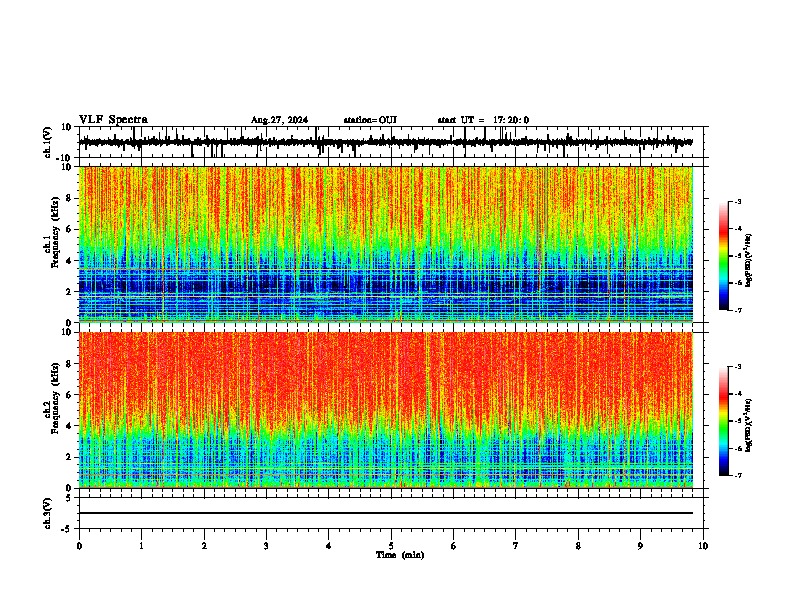This screenshot has height=612, width=792.
Task: Click the time axis tick '10'
Action: (x=703, y=546)
